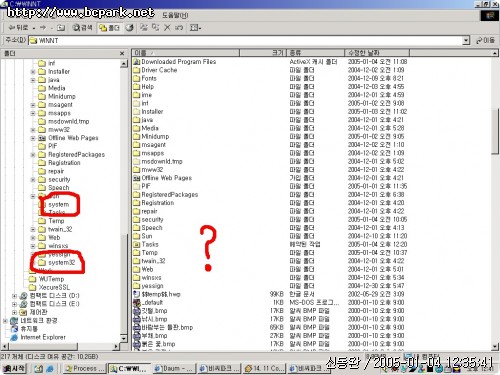
Task: Sort by the Size (크기) column header
Action: tap(263, 53)
